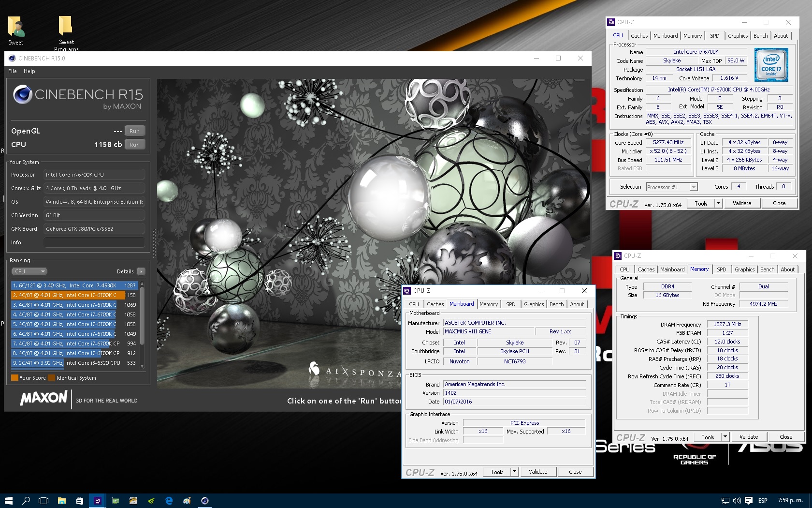The width and height of the screenshot is (812, 508).
Task: Switch to CPU-Z via its taskbar icon
Action: 98,501
